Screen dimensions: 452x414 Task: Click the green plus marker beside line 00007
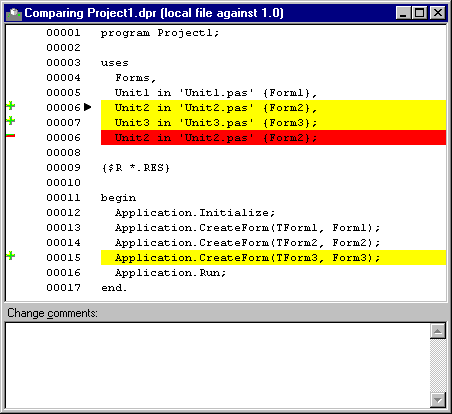(x=11, y=120)
